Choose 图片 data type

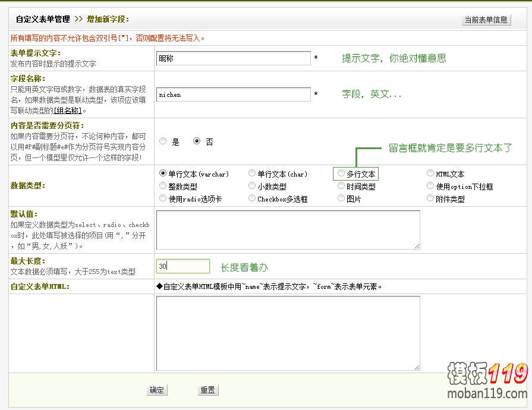341,198
